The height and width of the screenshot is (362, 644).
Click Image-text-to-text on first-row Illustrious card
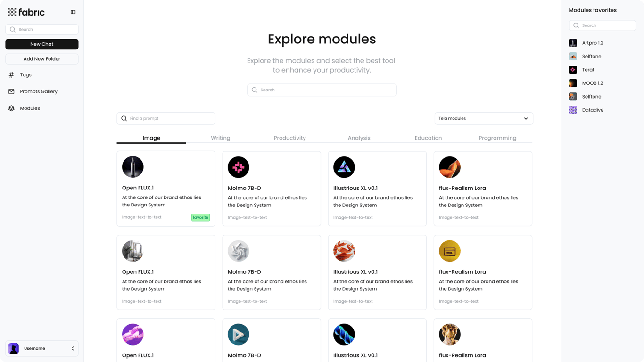click(x=353, y=217)
